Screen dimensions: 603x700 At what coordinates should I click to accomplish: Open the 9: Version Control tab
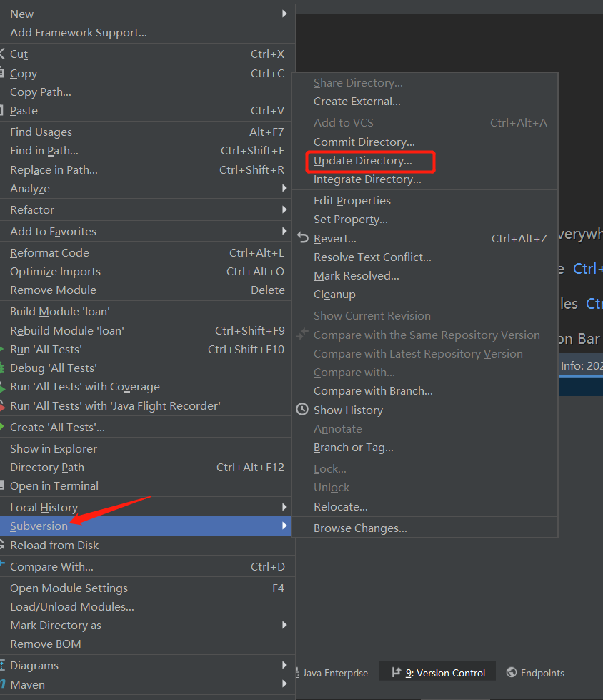point(437,672)
